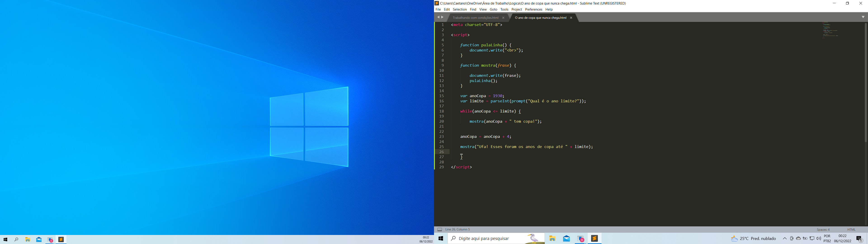868x244 pixels.
Task: Click 'Line 26, Column 5' in status bar
Action: 458,230
